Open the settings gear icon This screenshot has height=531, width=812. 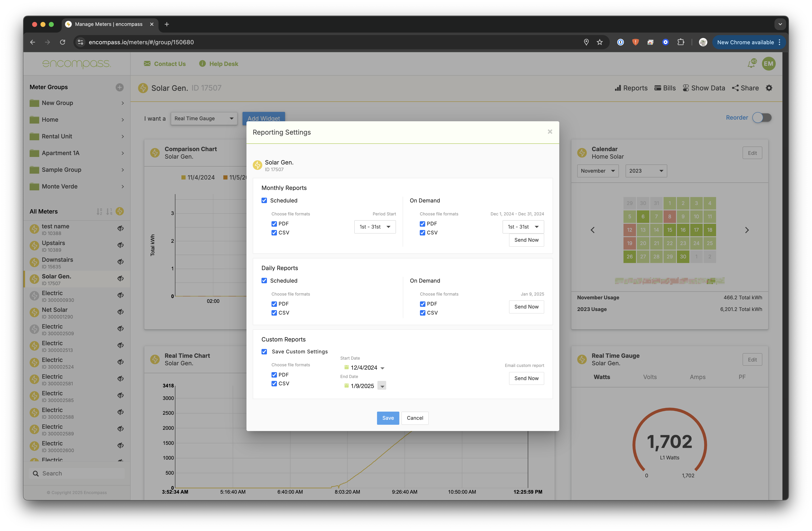769,88
